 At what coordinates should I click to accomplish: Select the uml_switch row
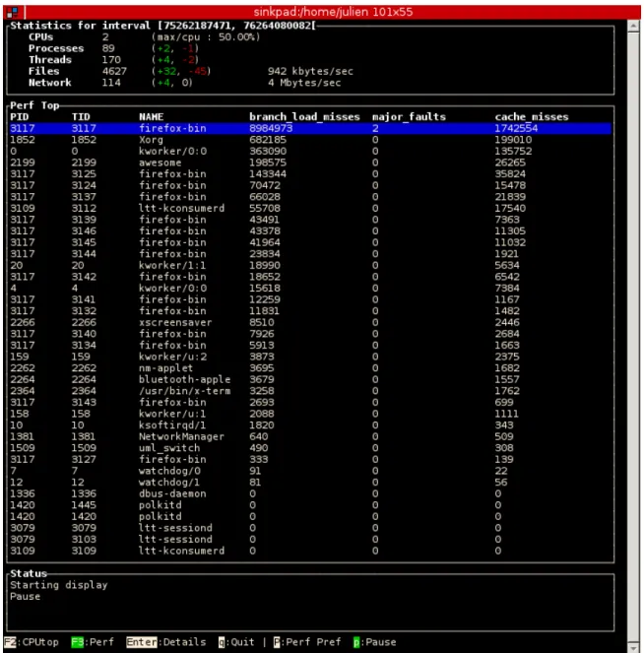[310, 448]
